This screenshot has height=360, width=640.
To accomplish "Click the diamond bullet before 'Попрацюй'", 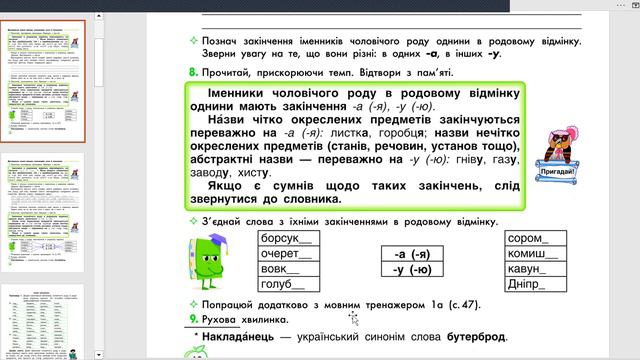I will tap(194, 304).
